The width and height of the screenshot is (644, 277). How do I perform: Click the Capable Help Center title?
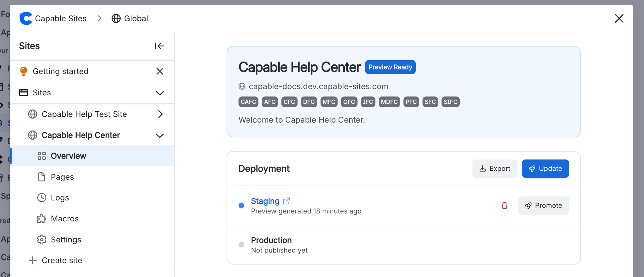coord(300,67)
